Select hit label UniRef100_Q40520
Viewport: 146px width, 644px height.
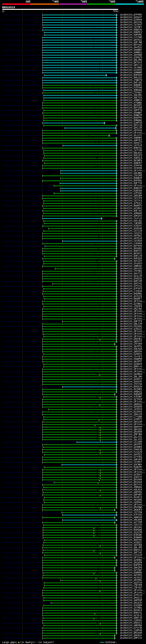(131, 47)
